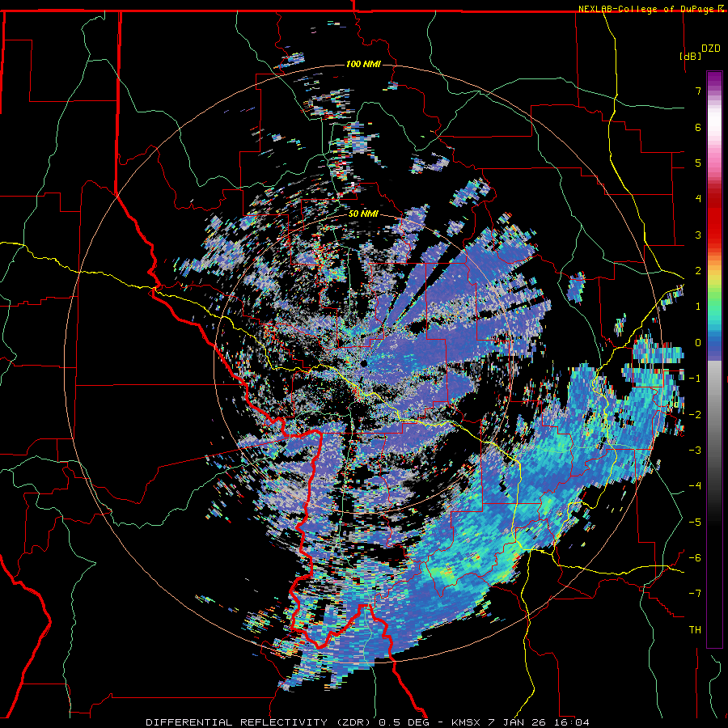Click the 7 value on the color scale
This screenshot has height=728, width=728.
point(698,91)
